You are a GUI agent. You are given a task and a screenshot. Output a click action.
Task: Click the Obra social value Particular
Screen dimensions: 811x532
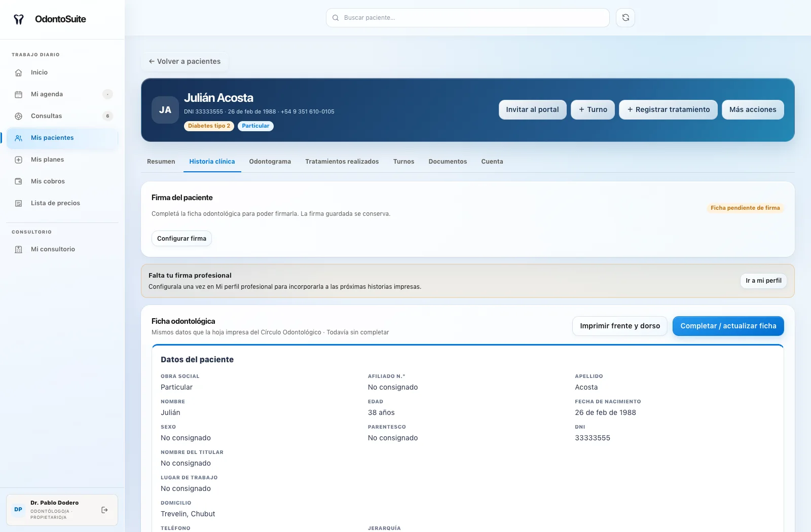pyautogui.click(x=176, y=387)
